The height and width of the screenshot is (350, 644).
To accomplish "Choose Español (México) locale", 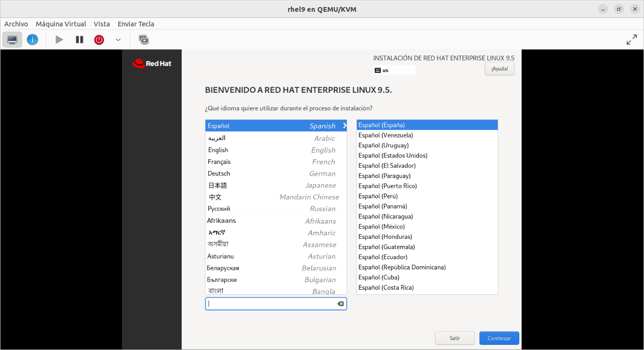I will (427, 227).
